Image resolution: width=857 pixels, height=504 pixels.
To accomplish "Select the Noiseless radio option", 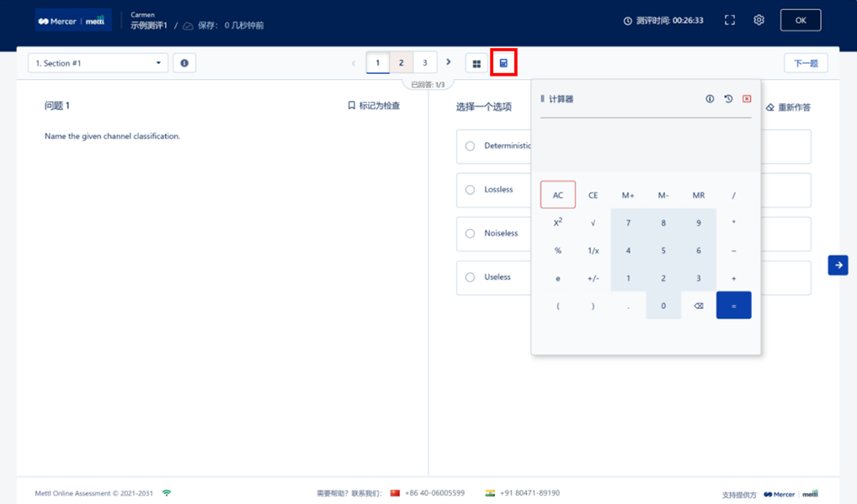I will [x=471, y=234].
